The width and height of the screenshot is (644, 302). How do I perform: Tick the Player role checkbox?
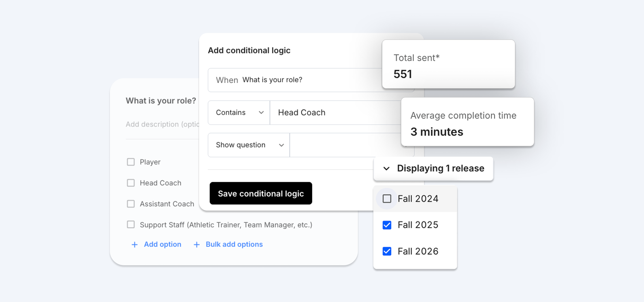[x=131, y=162]
